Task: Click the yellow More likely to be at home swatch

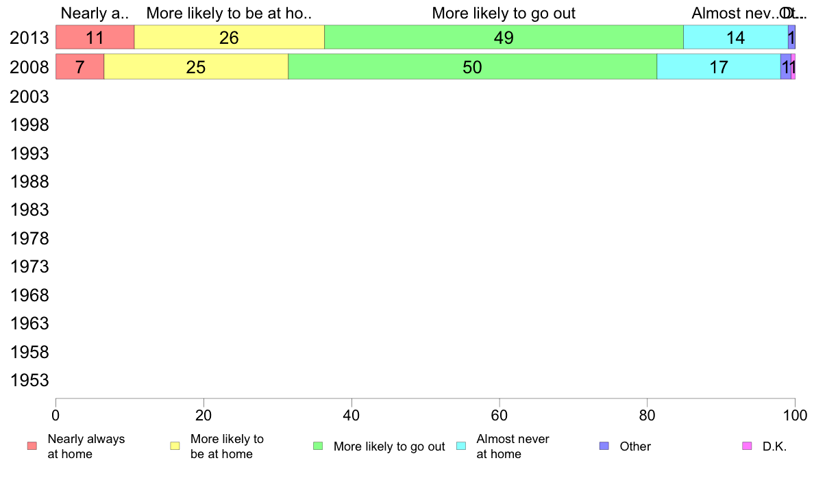Action: point(175,446)
